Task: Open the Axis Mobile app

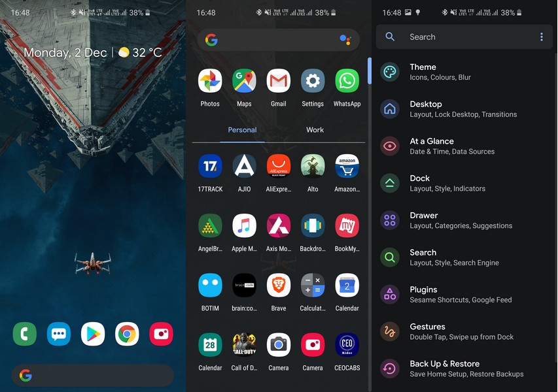Action: [x=278, y=225]
